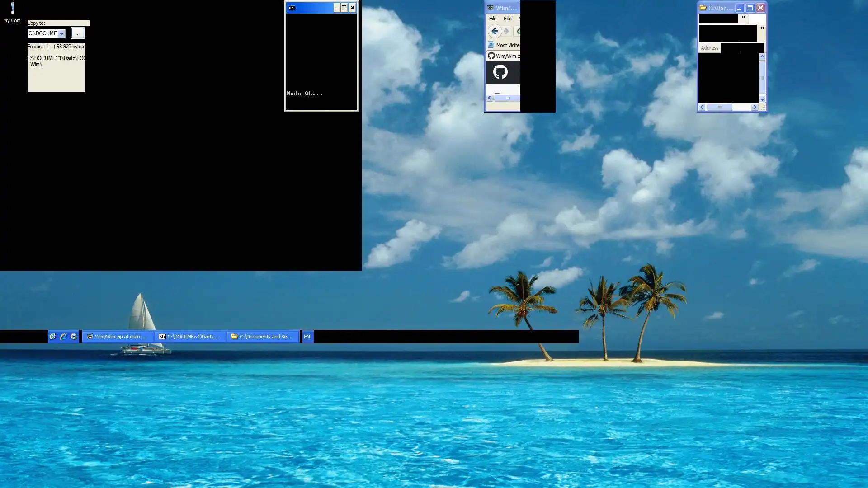Select the Wim/Wim.zip browser tab
Screen dimensions: 868x488
503,56
